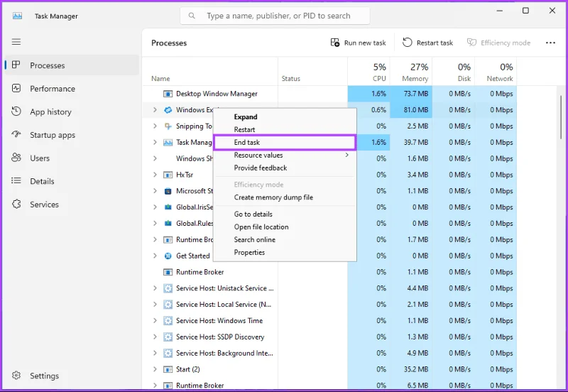The height and width of the screenshot is (392, 568).
Task: Click the App history clock icon
Action: [x=16, y=111]
